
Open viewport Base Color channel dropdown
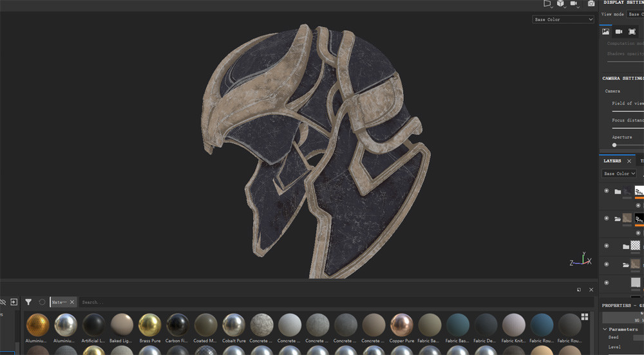point(563,19)
